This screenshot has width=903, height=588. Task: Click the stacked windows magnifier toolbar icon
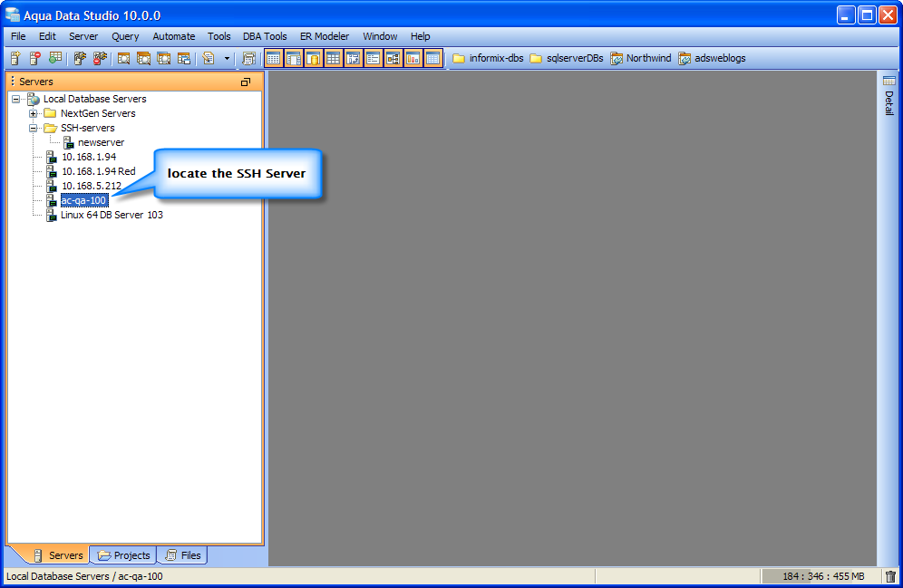click(143, 58)
